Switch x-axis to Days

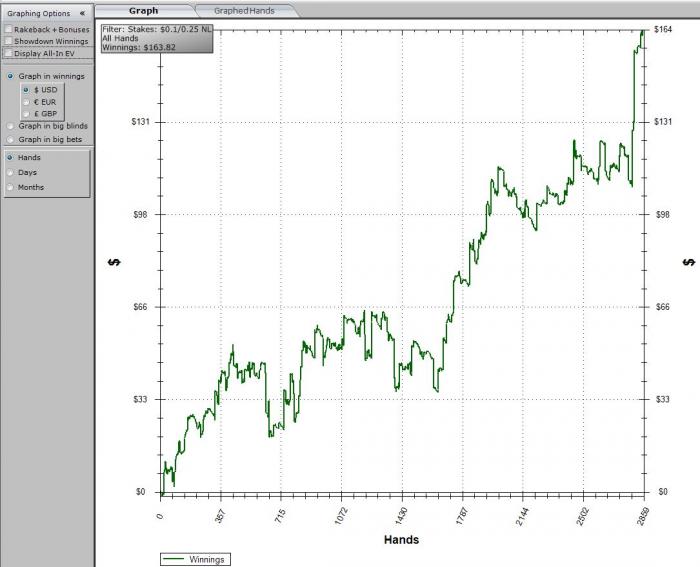(x=10, y=172)
